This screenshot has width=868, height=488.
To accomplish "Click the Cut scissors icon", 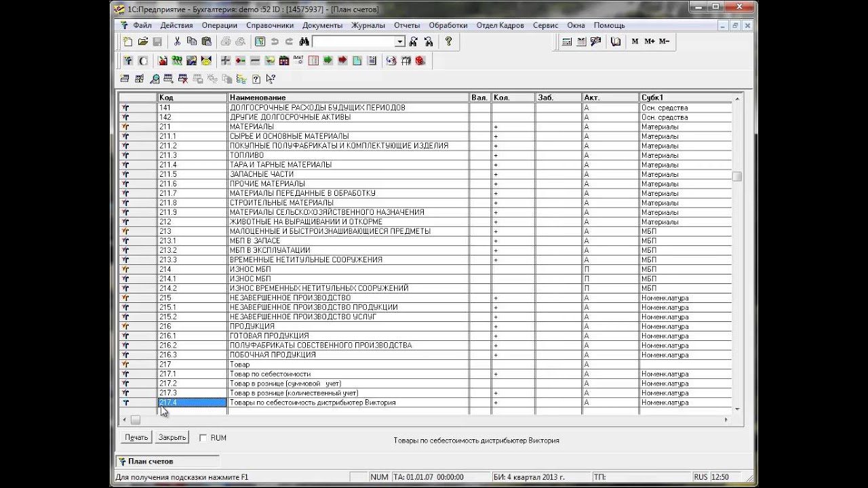I will coord(177,42).
